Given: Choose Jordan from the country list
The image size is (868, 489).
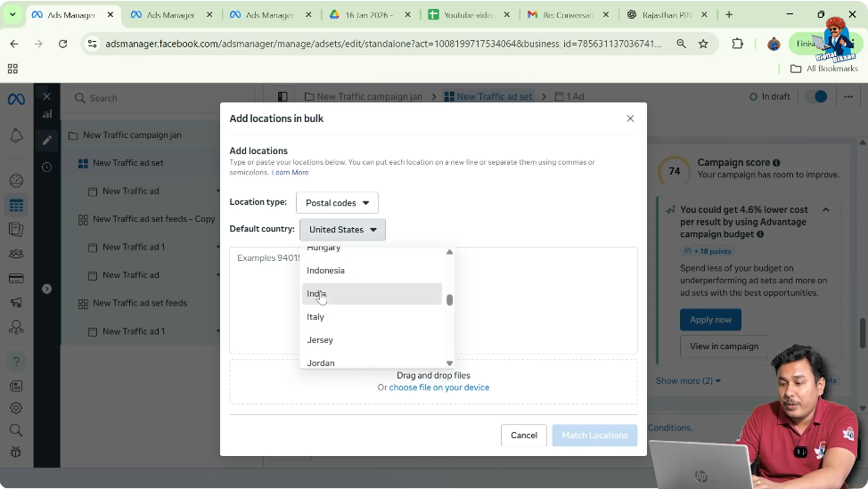Looking at the screenshot, I should point(372,363).
